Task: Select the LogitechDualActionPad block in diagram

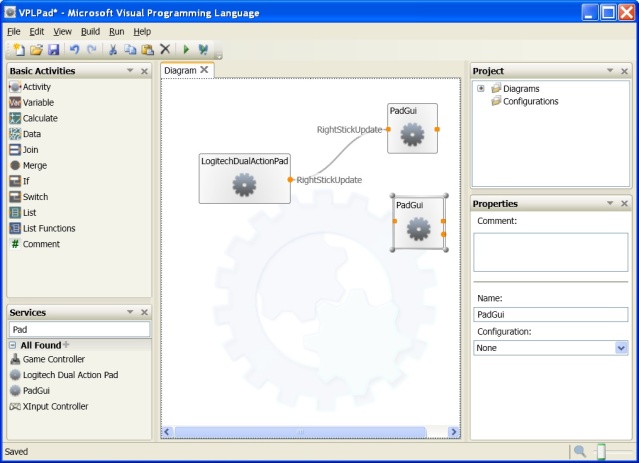Action: tap(245, 179)
